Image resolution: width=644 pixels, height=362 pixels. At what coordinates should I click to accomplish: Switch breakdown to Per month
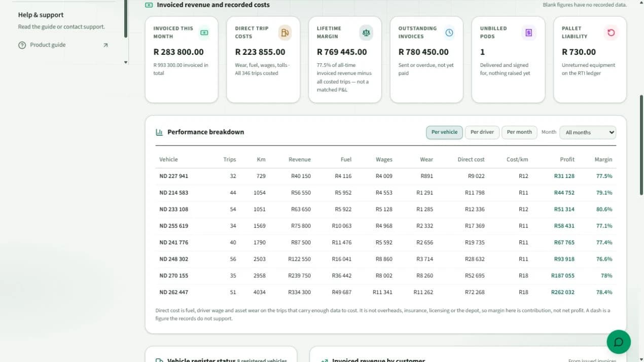pos(519,132)
